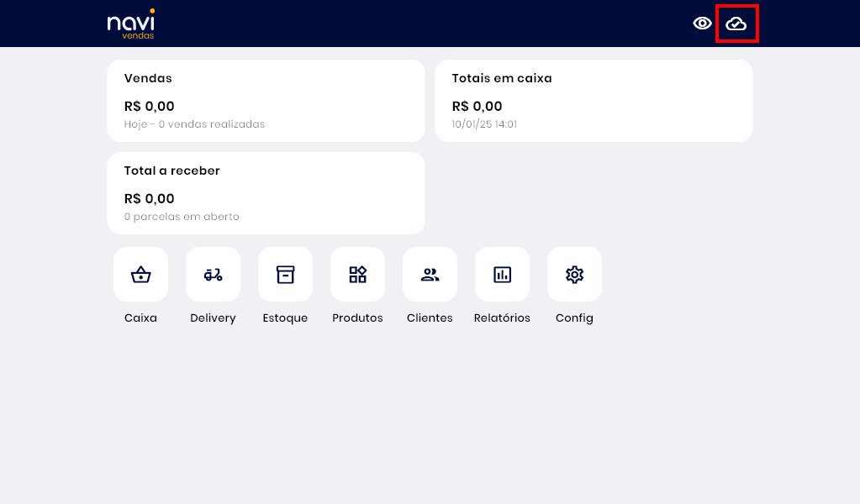Toggle value visibility with the eye icon
This screenshot has height=504, width=860.
point(702,24)
